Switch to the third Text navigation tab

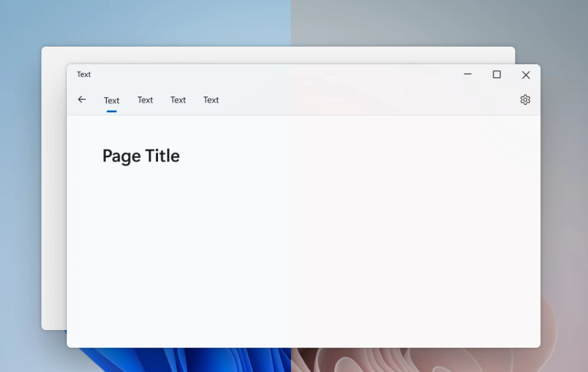(178, 100)
